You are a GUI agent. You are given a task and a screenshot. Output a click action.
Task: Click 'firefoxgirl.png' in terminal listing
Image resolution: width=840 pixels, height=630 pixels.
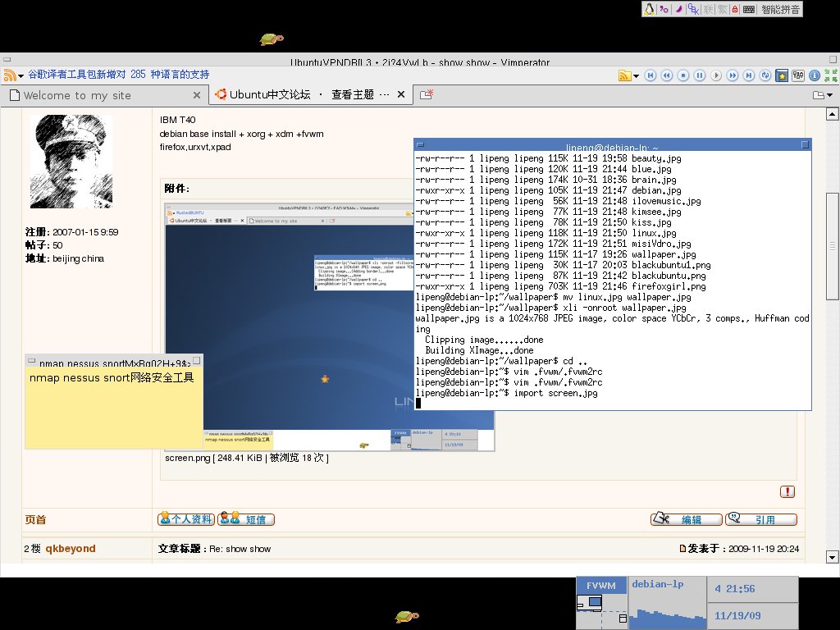[669, 286]
